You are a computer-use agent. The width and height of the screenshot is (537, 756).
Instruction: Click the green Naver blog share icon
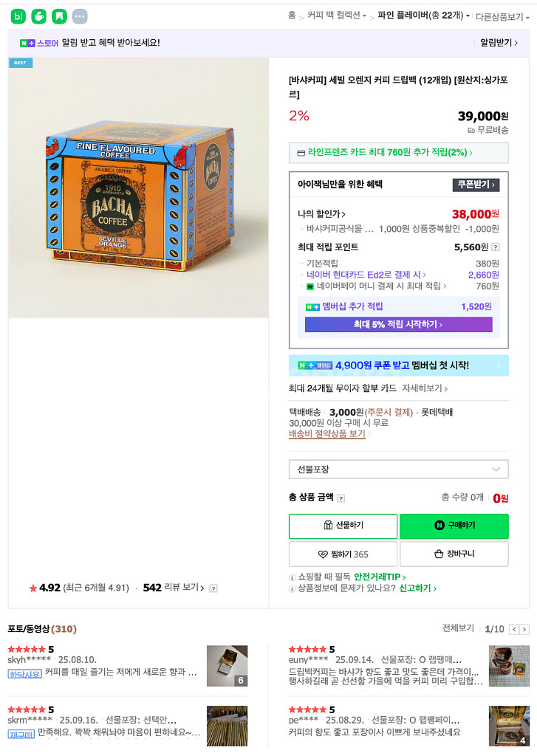pos(18,16)
